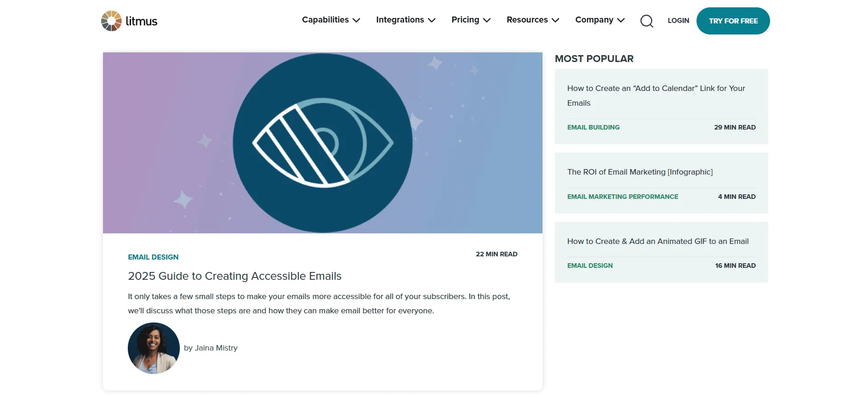Click the EMAIL DESIGN category on featured article

[x=153, y=257]
